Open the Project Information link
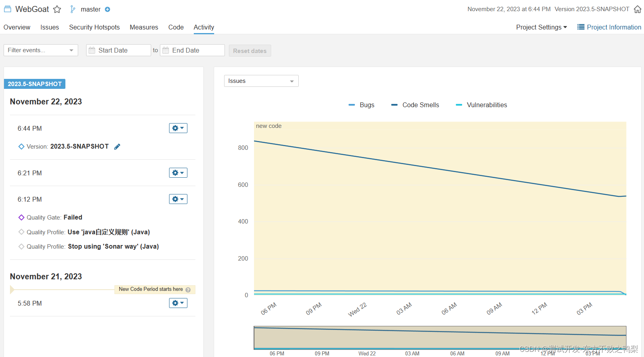Viewport: 644px width, 357px height. click(x=614, y=27)
